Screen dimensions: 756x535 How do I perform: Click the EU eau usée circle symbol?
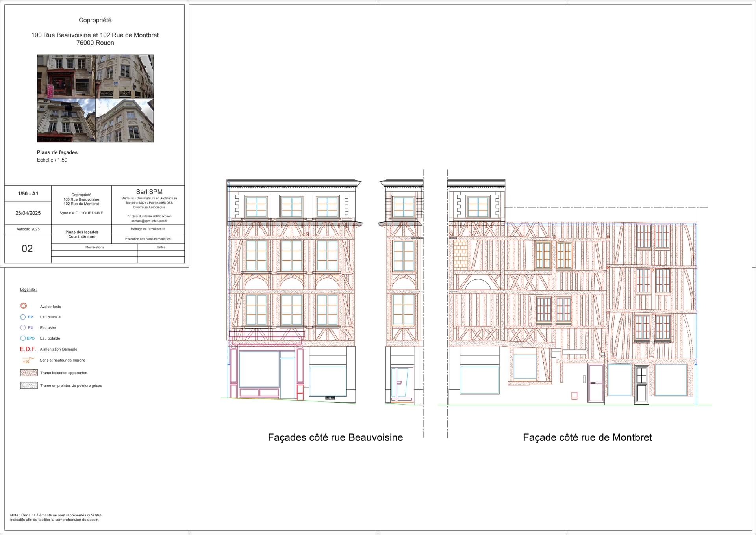coord(23,328)
